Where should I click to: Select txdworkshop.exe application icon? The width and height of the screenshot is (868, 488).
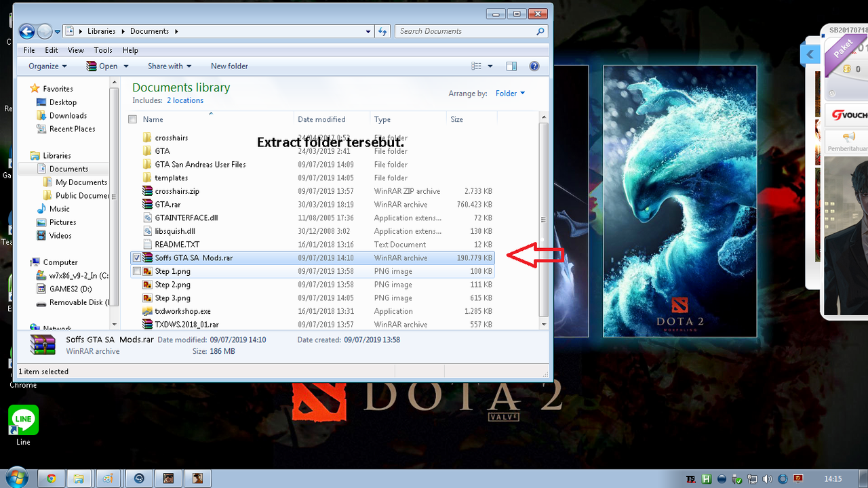coord(147,311)
